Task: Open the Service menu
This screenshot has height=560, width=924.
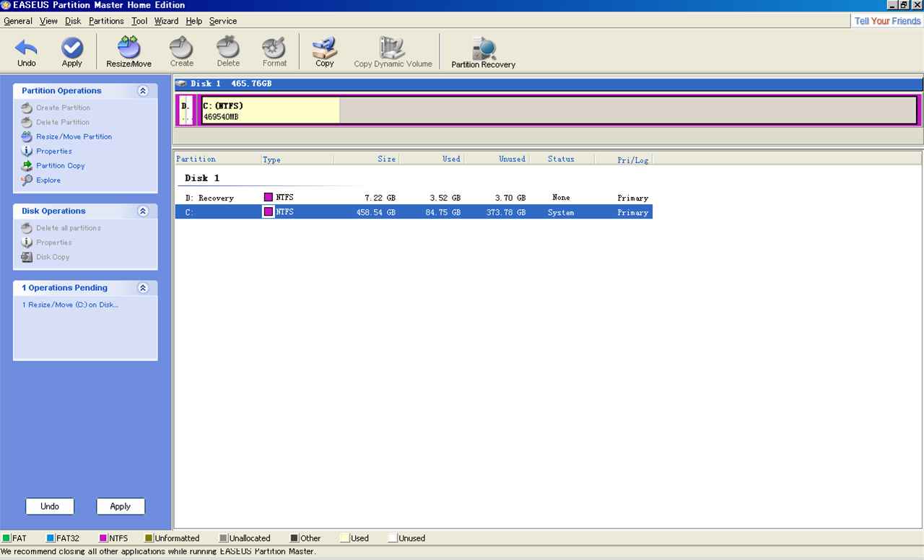Action: [223, 21]
